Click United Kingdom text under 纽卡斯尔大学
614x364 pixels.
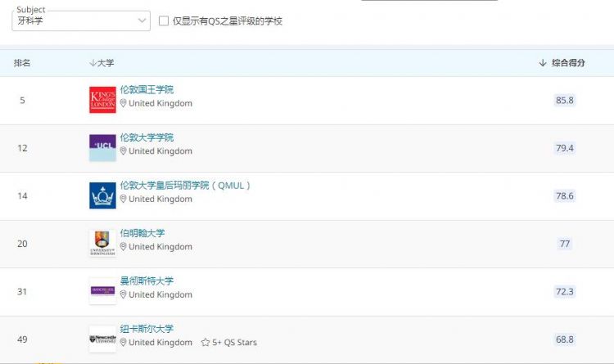tap(160, 343)
